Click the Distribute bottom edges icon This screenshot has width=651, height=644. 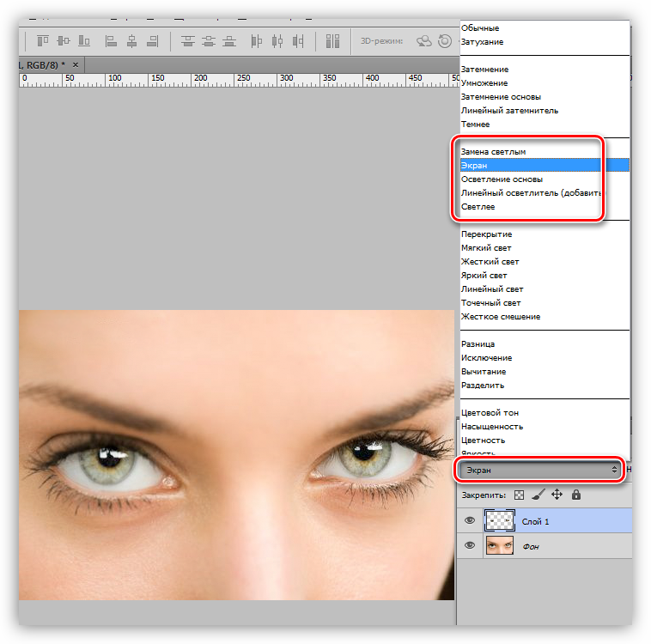coord(229,40)
